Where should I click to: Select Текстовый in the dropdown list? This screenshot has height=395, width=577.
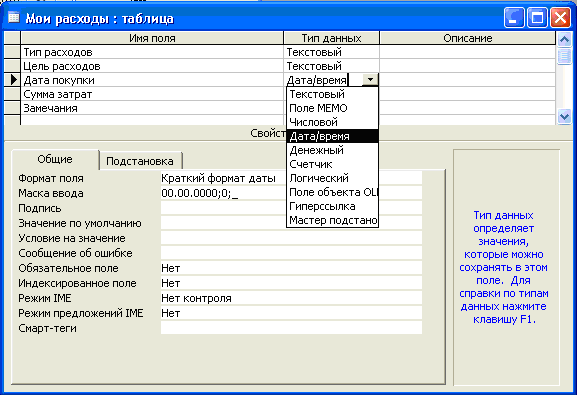tap(332, 94)
